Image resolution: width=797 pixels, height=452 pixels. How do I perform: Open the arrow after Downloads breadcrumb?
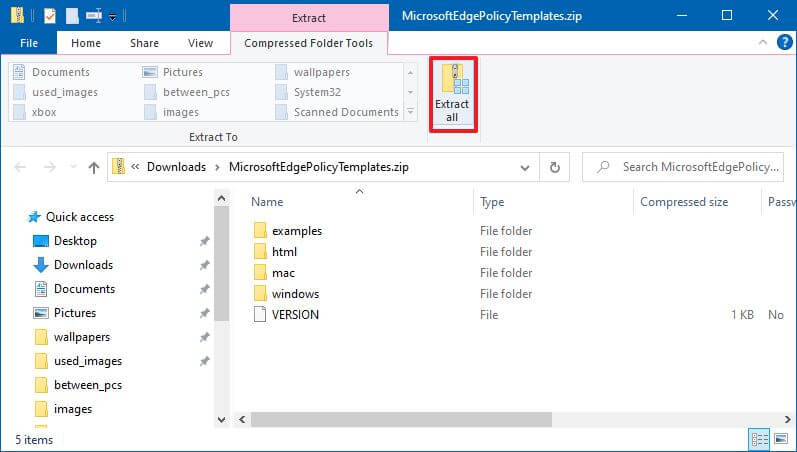[218, 167]
